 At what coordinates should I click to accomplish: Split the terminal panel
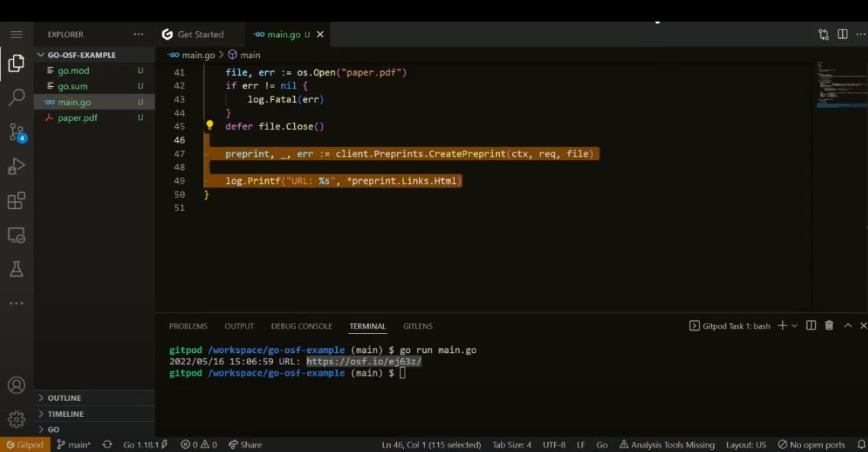[x=811, y=325]
